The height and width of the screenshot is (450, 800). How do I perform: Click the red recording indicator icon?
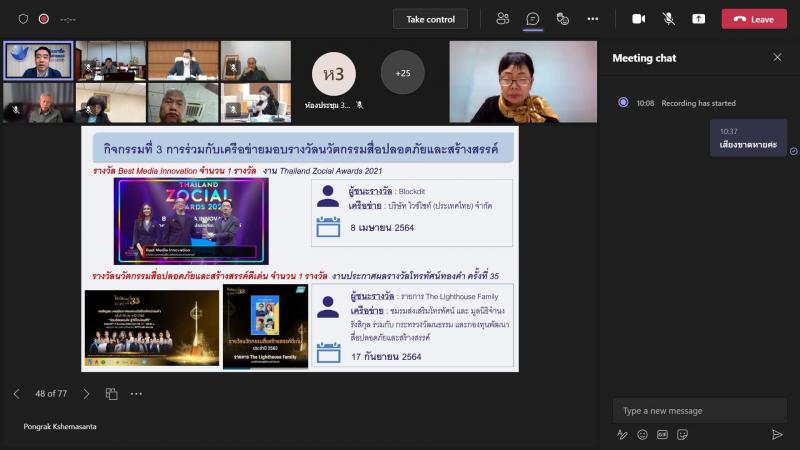44,19
